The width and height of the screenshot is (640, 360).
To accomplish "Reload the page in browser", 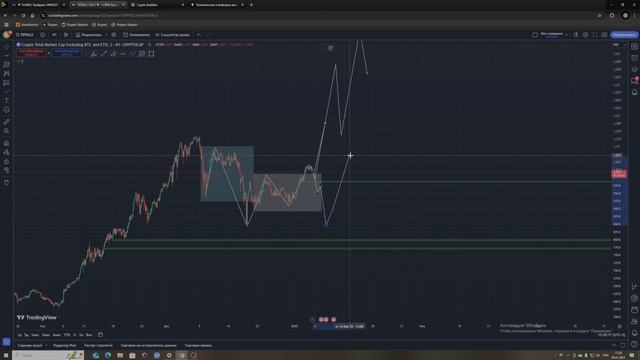I will [x=23, y=16].
